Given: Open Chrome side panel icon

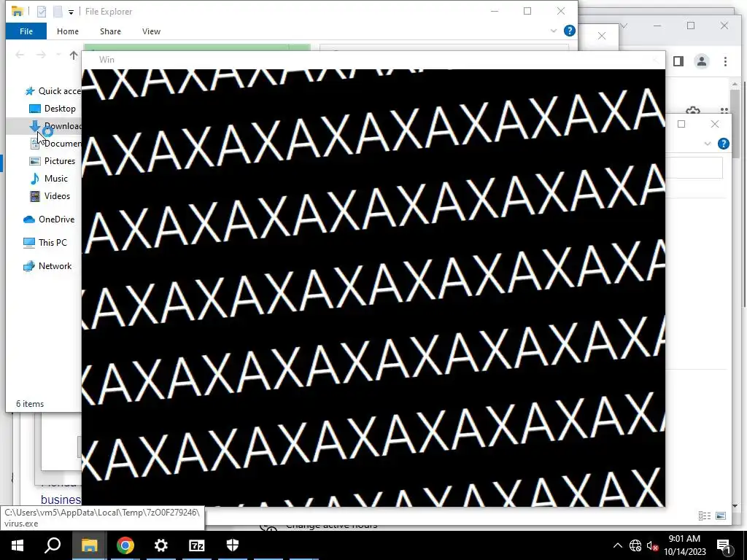Looking at the screenshot, I should click(x=678, y=61).
